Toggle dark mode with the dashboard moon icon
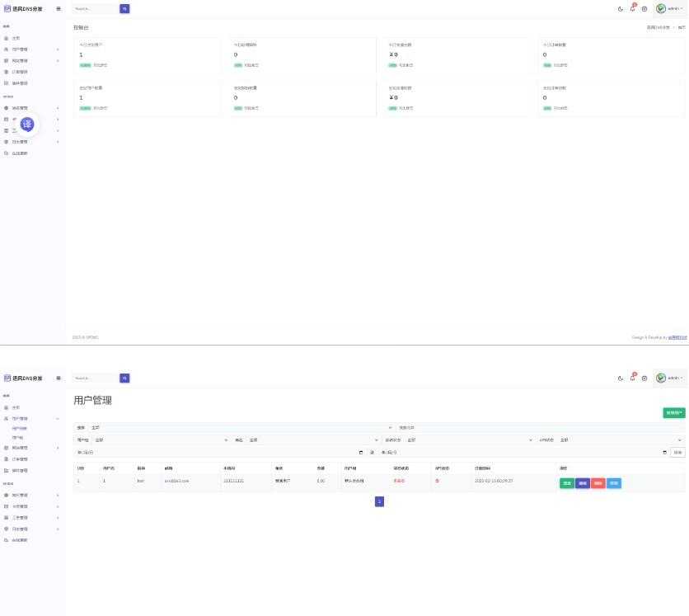This screenshot has height=616, width=689. [x=621, y=8]
